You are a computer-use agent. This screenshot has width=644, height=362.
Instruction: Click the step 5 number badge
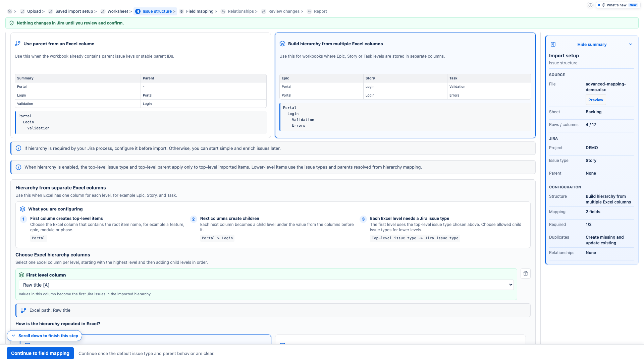click(181, 11)
